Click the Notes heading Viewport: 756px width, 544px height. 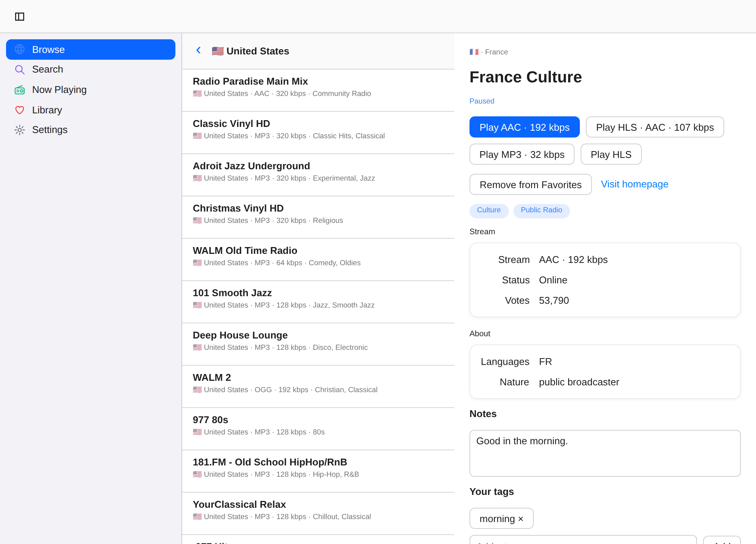[483, 414]
